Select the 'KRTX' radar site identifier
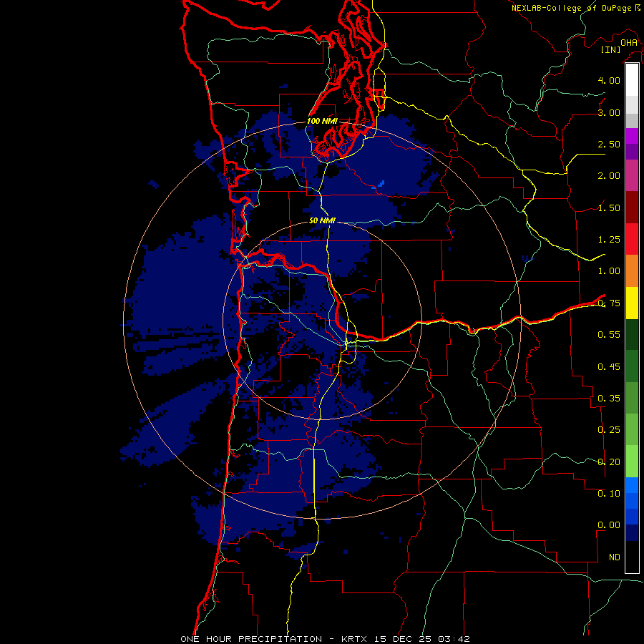This screenshot has height=644, width=644. [356, 639]
